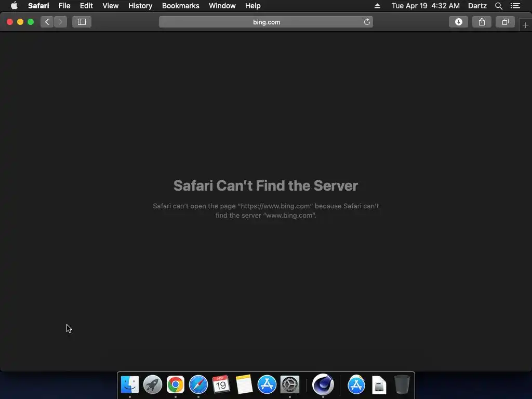Open Finder from the Dock
This screenshot has width=532, height=399.
click(130, 384)
